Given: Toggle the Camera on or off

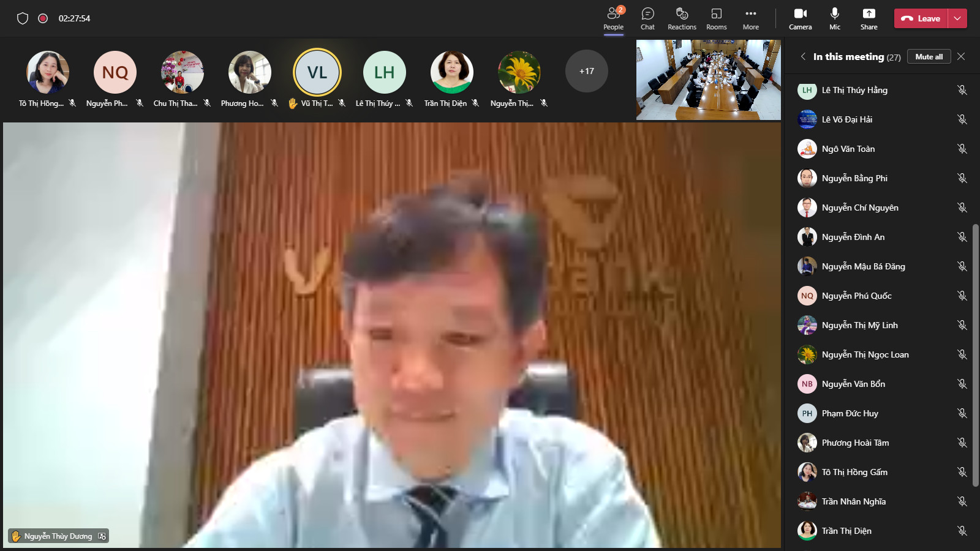Looking at the screenshot, I should 800,14.
